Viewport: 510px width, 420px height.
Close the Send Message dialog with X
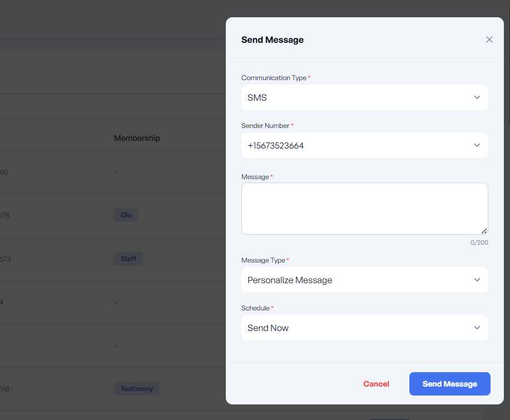[x=489, y=39]
